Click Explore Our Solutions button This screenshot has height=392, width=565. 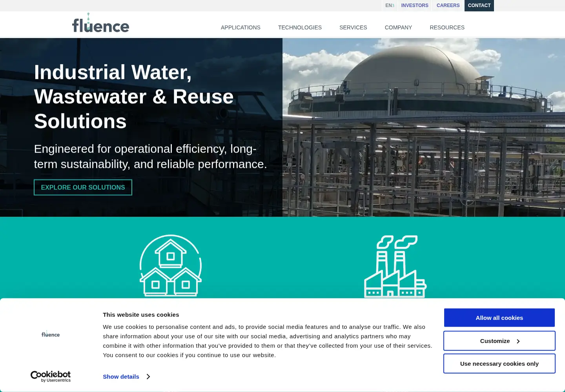[83, 187]
